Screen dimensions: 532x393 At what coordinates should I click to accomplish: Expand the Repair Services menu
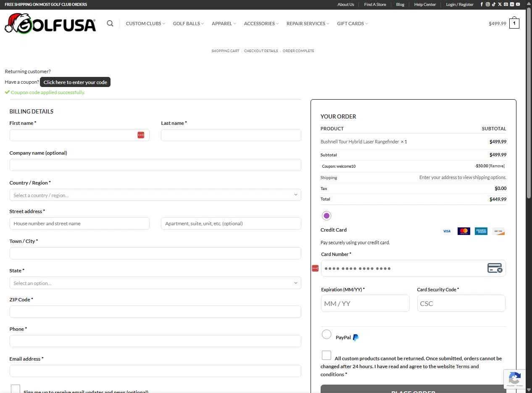click(x=308, y=24)
